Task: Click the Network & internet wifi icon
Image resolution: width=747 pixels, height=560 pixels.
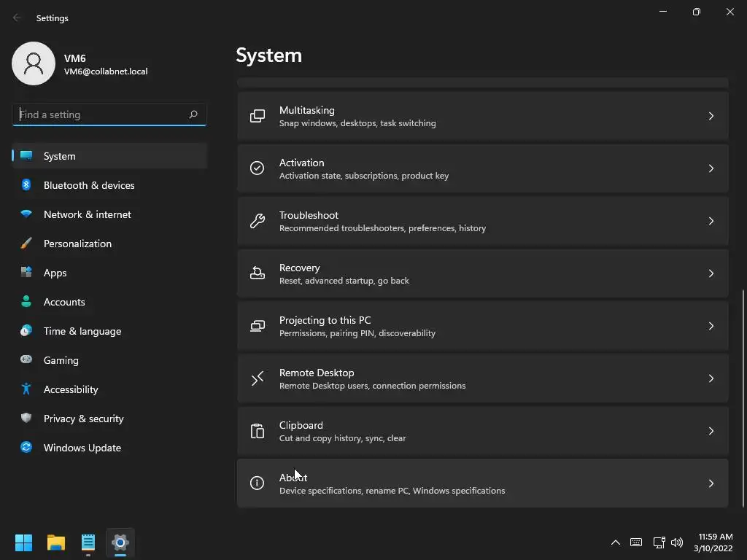Action: point(26,214)
